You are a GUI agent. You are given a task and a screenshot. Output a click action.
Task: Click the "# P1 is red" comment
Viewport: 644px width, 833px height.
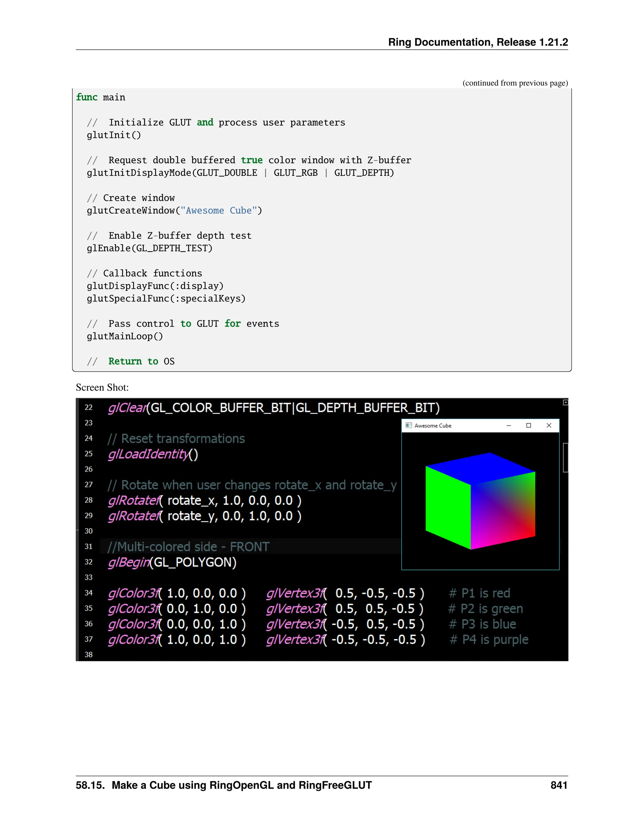480,593
